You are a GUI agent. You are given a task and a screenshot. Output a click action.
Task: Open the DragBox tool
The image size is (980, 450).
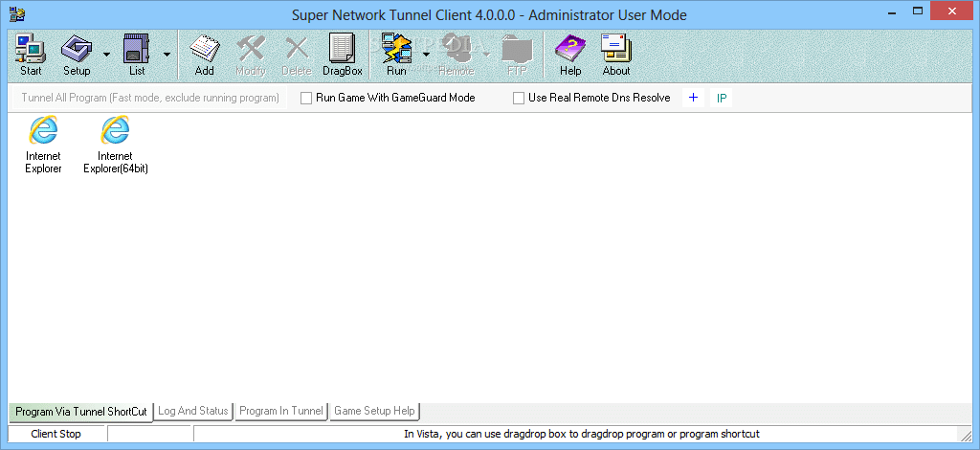pyautogui.click(x=342, y=54)
